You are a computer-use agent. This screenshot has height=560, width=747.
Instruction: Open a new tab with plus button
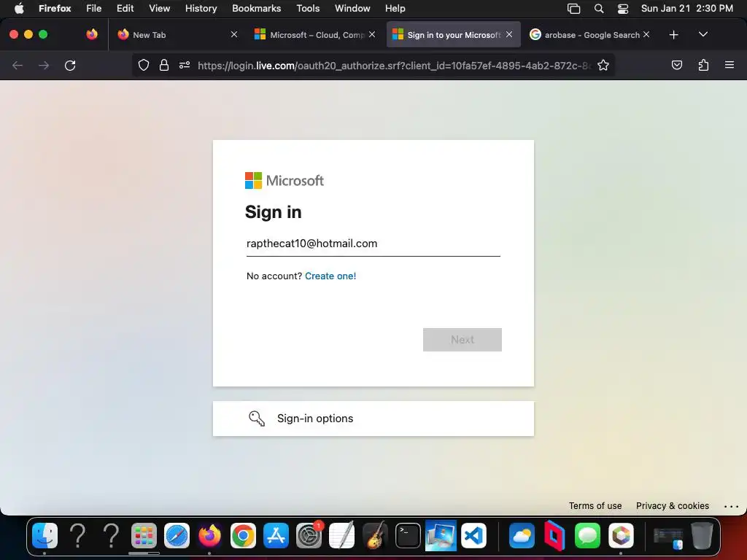673,35
